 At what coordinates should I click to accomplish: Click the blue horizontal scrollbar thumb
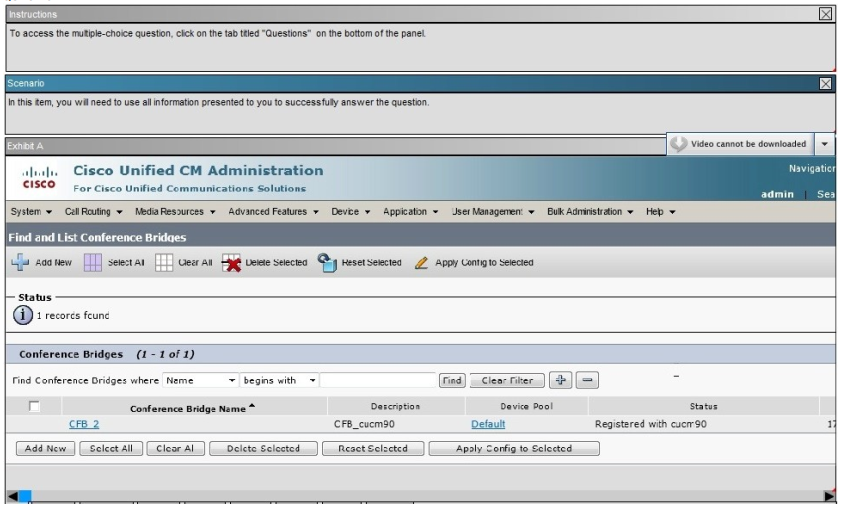pos(25,496)
